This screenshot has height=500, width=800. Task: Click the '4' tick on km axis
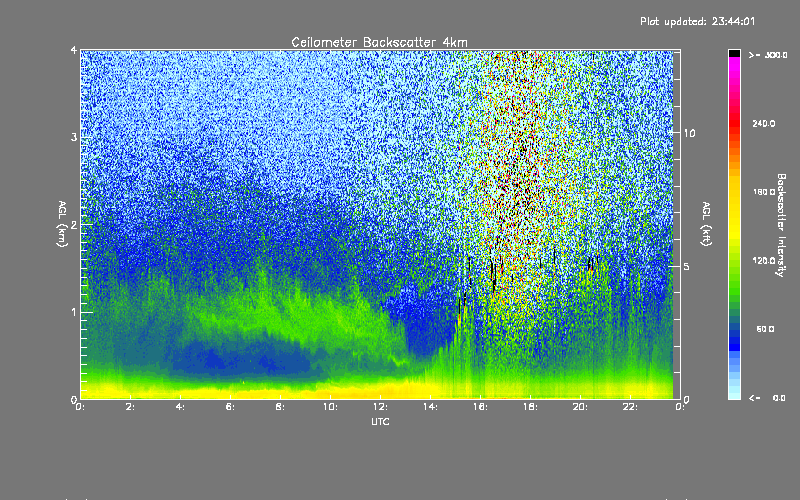coord(74,51)
